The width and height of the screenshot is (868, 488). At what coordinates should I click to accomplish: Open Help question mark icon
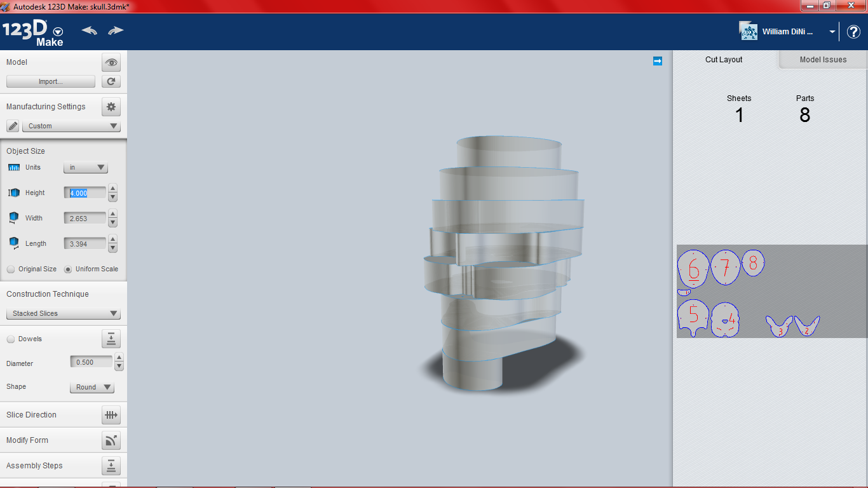[x=853, y=32]
